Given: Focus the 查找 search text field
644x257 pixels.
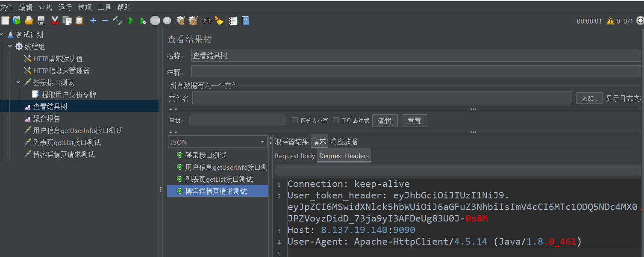Looking at the screenshot, I should pos(238,121).
